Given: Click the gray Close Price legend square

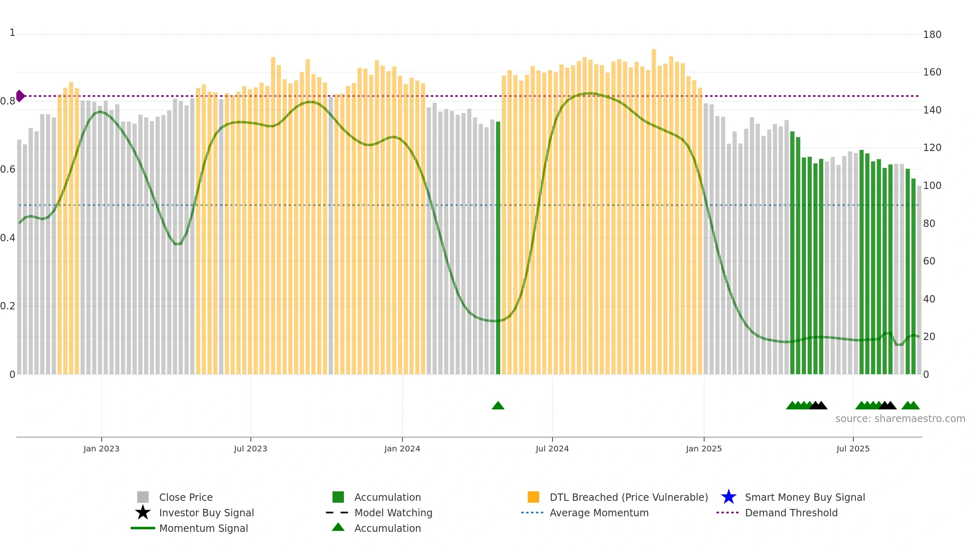Looking at the screenshot, I should [143, 497].
